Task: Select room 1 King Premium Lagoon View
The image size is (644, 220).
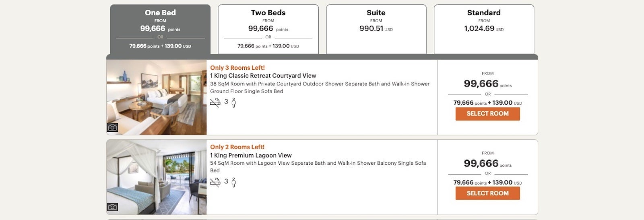Action: point(487,193)
